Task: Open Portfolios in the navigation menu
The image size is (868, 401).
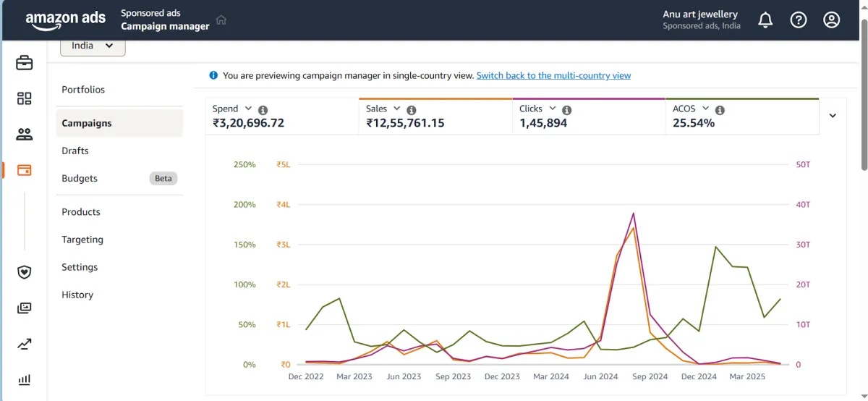Action: 83,90
